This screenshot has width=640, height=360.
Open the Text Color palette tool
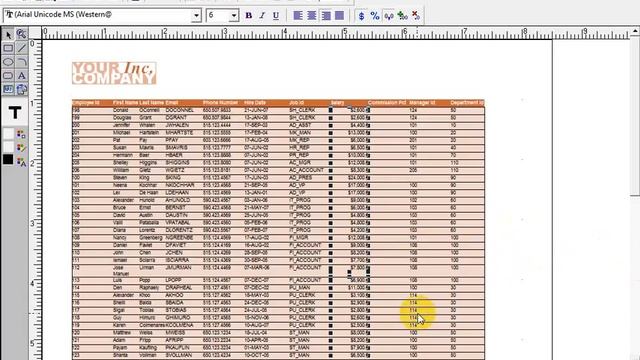[21, 162]
